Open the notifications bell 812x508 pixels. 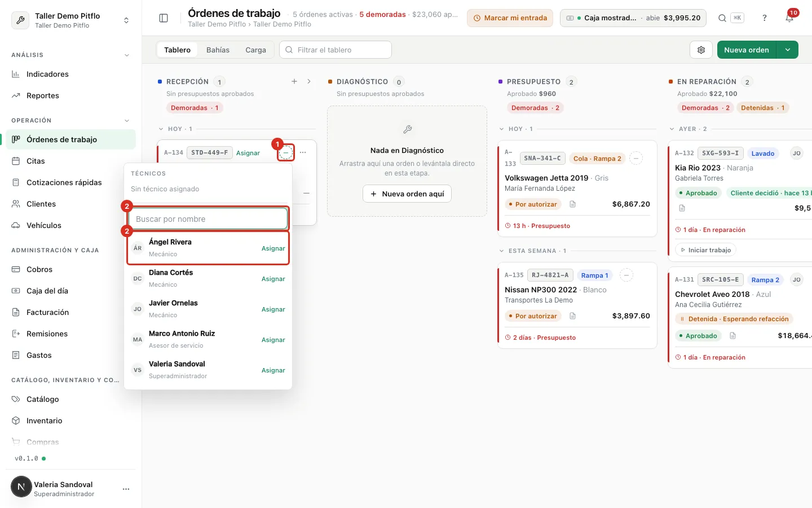tap(789, 18)
